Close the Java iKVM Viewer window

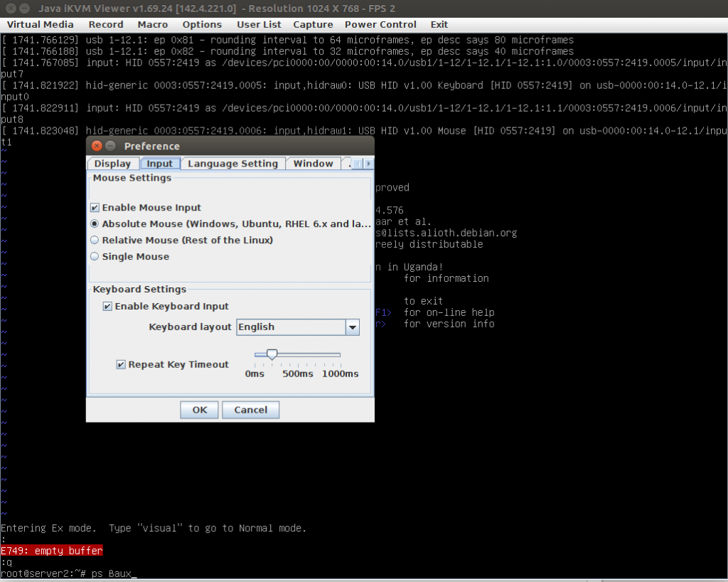coord(8,9)
